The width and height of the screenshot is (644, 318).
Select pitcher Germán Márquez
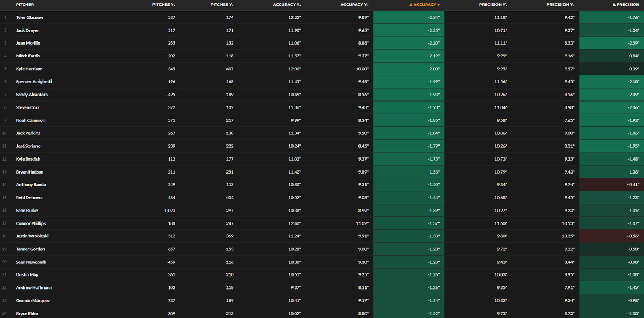pos(32,301)
